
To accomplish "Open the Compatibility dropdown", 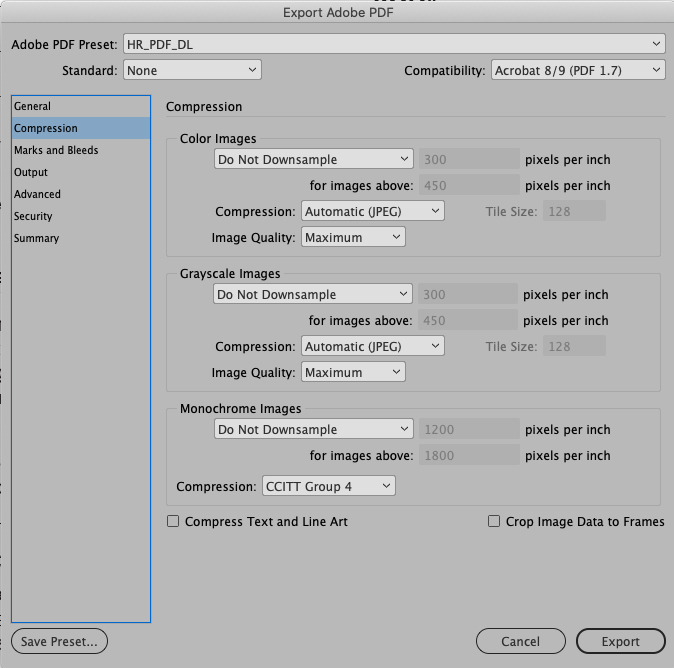I will [578, 70].
